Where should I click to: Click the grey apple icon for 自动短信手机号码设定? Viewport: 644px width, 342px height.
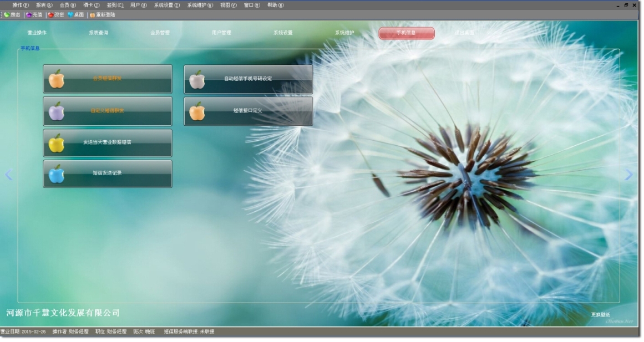coord(197,79)
